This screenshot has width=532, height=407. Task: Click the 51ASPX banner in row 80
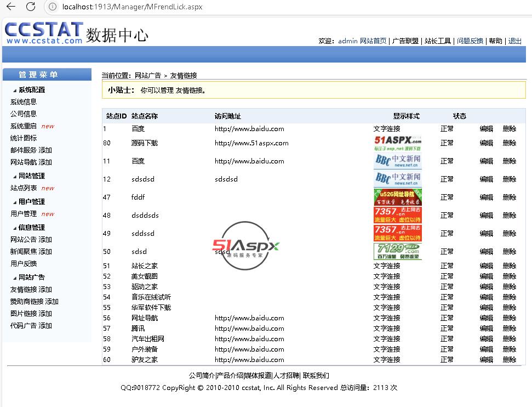(398, 143)
